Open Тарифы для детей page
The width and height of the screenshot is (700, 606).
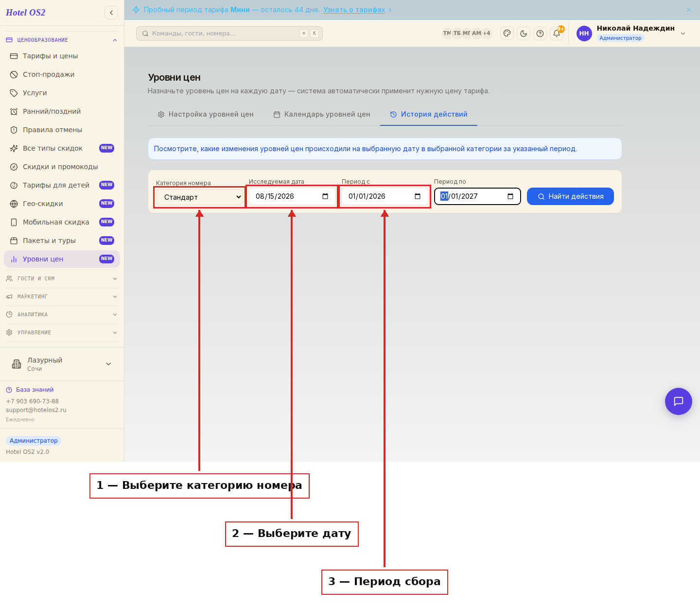[62, 185]
